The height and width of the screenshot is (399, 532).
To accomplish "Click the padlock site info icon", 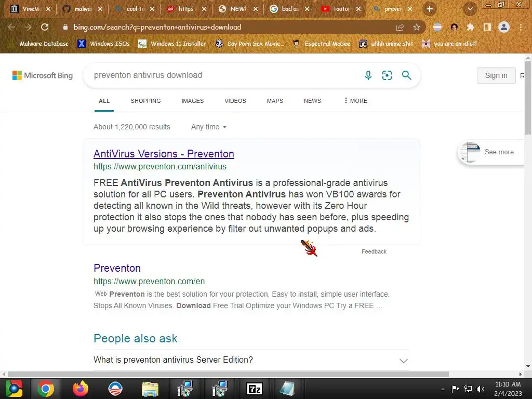I will 65,27.
